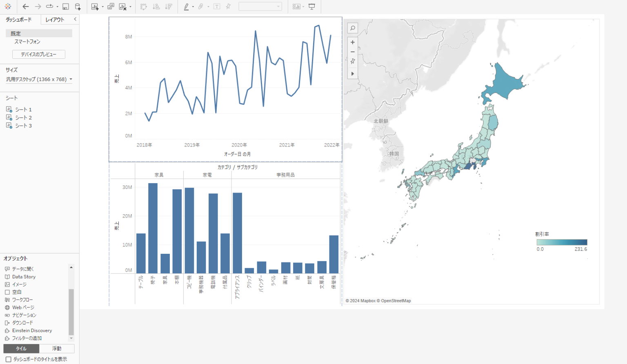Toggle the map pin to reset view
Image resolution: width=627 pixels, height=364 pixels.
352,61
